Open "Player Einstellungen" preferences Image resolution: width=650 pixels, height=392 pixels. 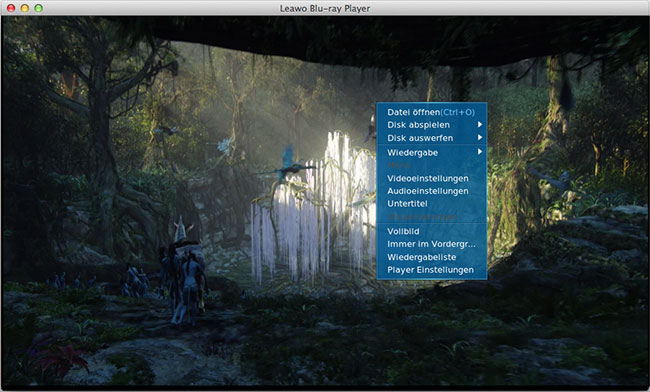point(432,270)
